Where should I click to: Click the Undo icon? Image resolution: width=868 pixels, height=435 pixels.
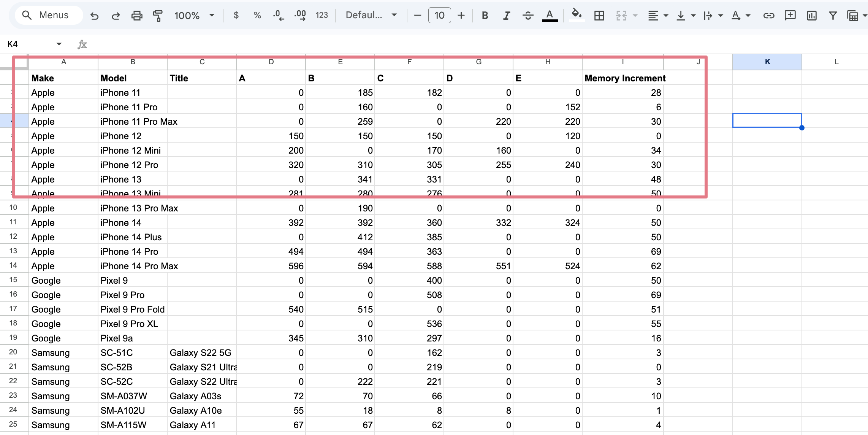[x=94, y=16]
